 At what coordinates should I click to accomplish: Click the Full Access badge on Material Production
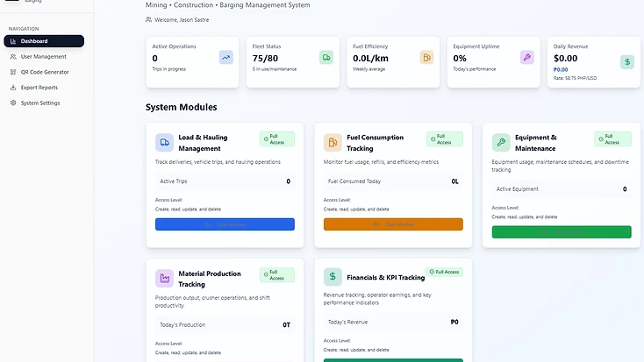(277, 275)
